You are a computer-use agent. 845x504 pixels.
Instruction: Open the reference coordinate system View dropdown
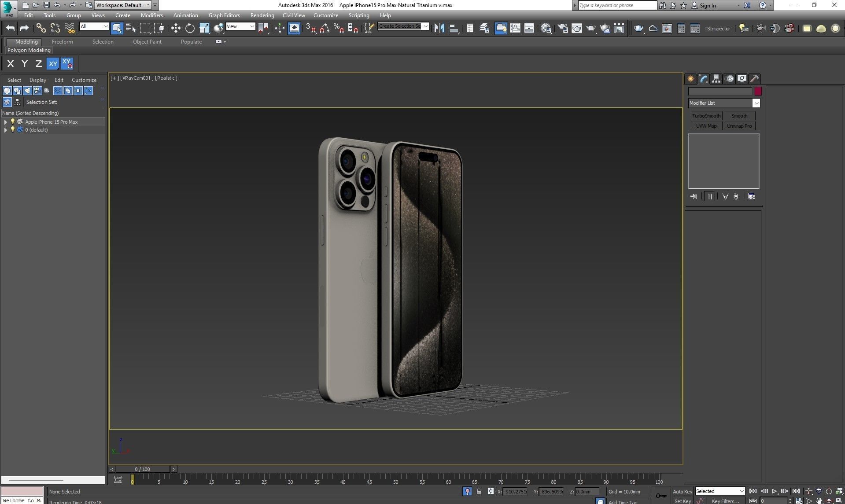pyautogui.click(x=240, y=26)
